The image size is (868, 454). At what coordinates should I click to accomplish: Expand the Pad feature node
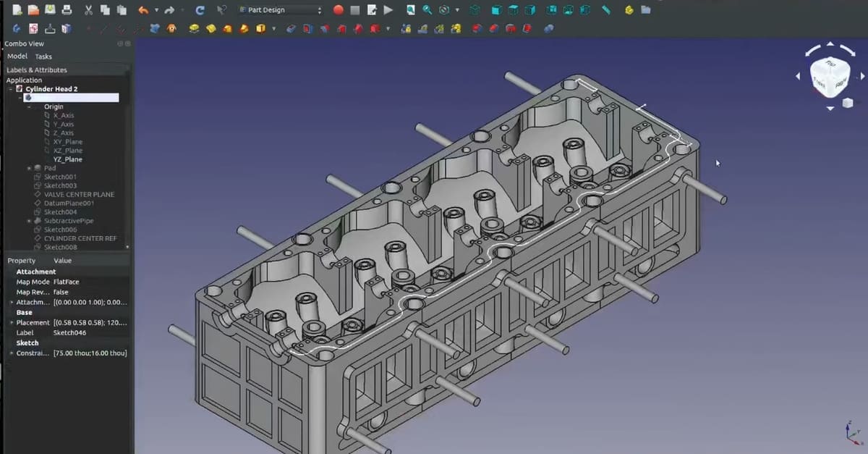pos(30,168)
